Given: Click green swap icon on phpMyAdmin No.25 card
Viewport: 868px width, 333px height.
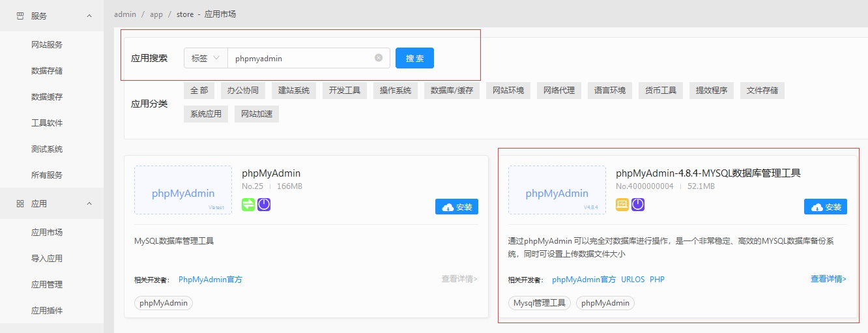Looking at the screenshot, I should click(248, 205).
